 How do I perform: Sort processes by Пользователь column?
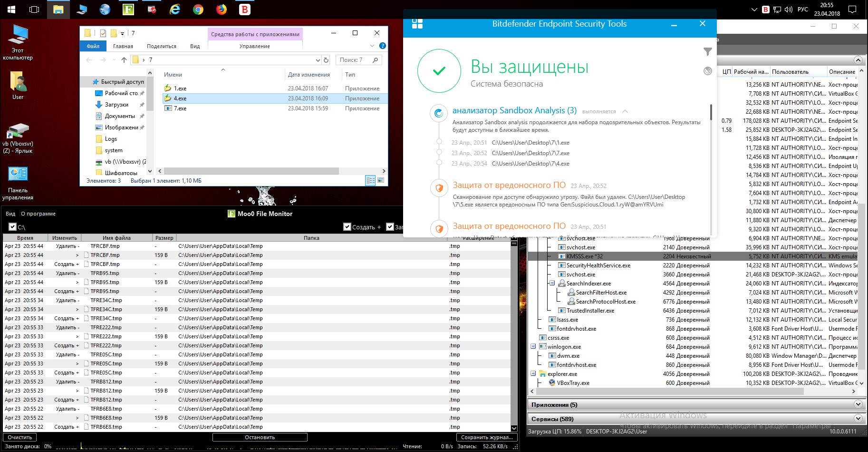(x=798, y=72)
